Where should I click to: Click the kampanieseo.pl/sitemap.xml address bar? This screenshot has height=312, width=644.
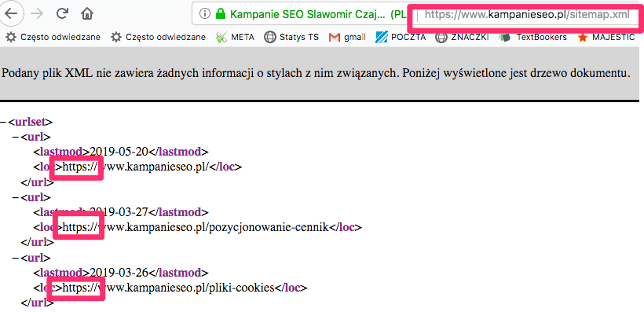point(526,14)
